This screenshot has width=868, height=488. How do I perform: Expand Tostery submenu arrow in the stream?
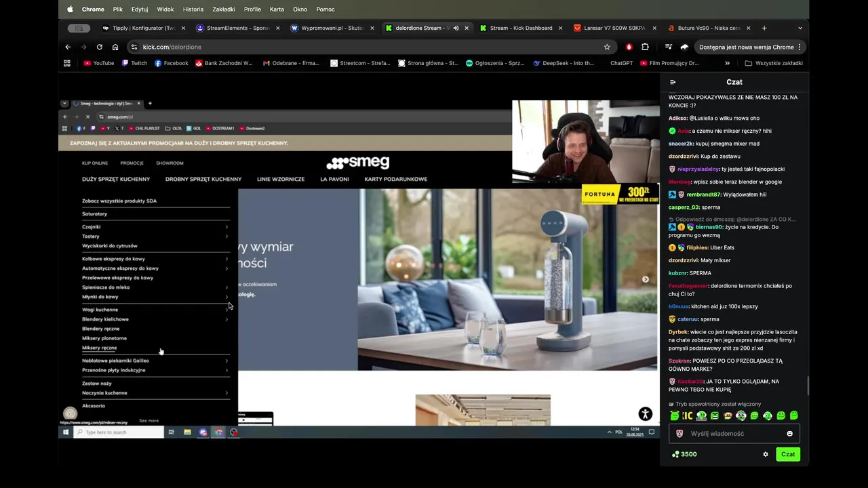tap(226, 237)
